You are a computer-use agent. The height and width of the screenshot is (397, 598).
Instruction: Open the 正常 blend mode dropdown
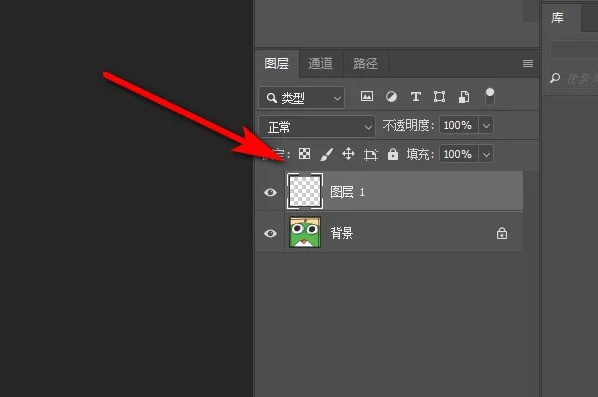click(x=317, y=127)
